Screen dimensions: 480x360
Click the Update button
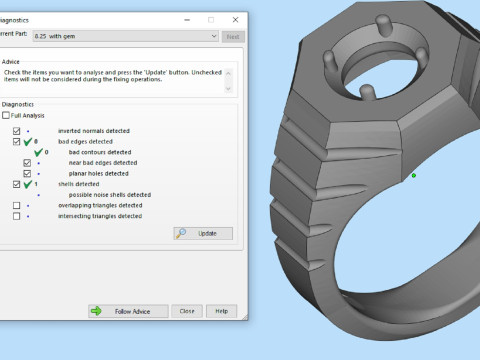(x=203, y=233)
